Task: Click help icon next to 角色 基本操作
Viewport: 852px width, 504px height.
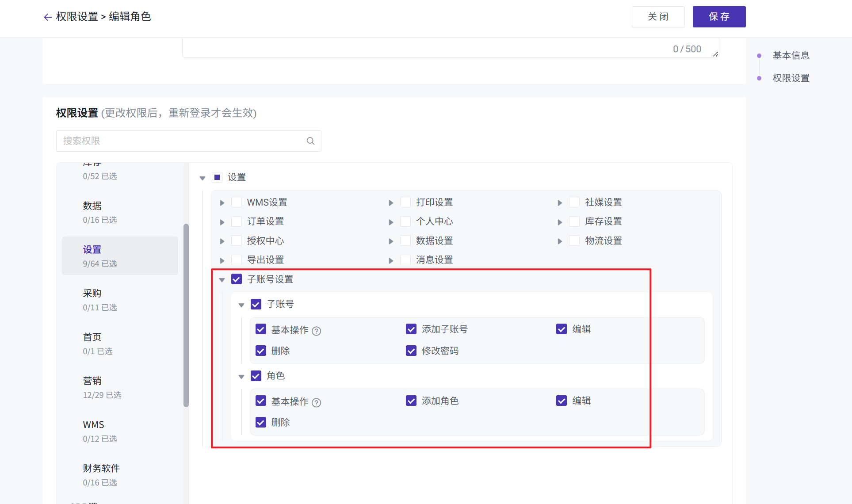Action: coord(316,402)
